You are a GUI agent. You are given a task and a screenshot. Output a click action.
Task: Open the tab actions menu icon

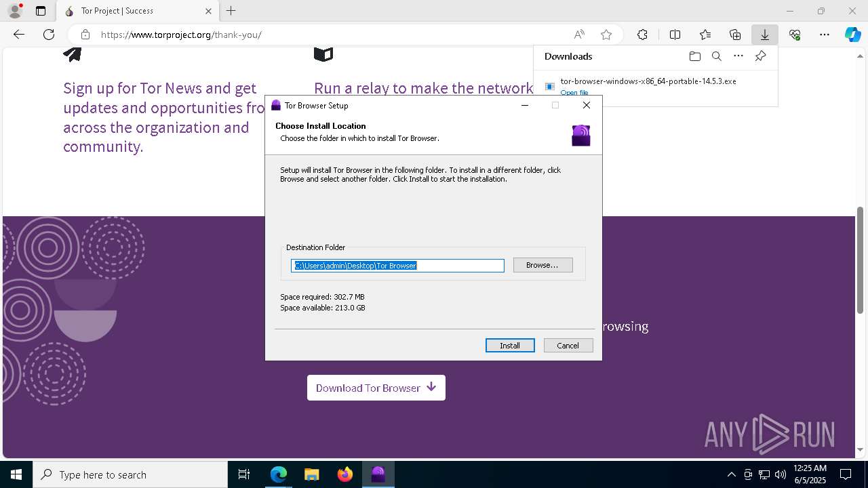41,11
